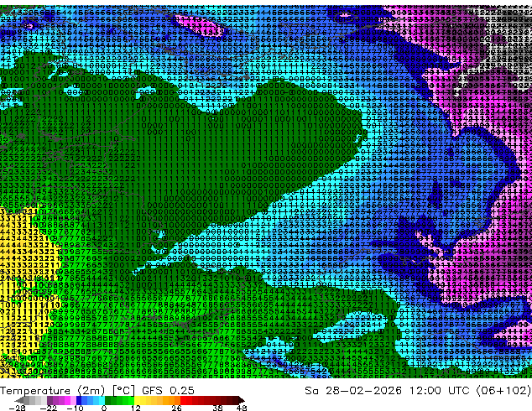Click the forecast date '28-02-2026'

pos(363,391)
